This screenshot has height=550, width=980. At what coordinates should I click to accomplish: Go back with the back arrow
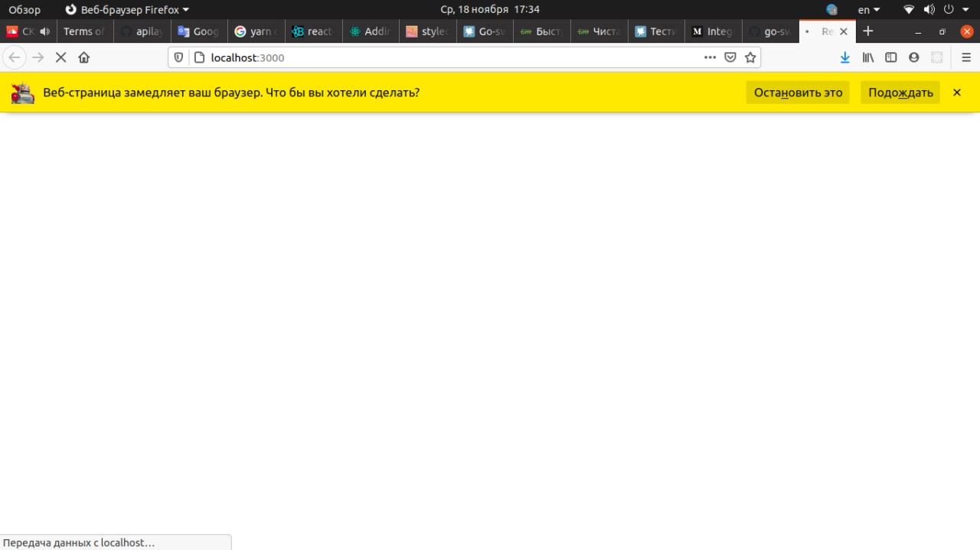[15, 57]
